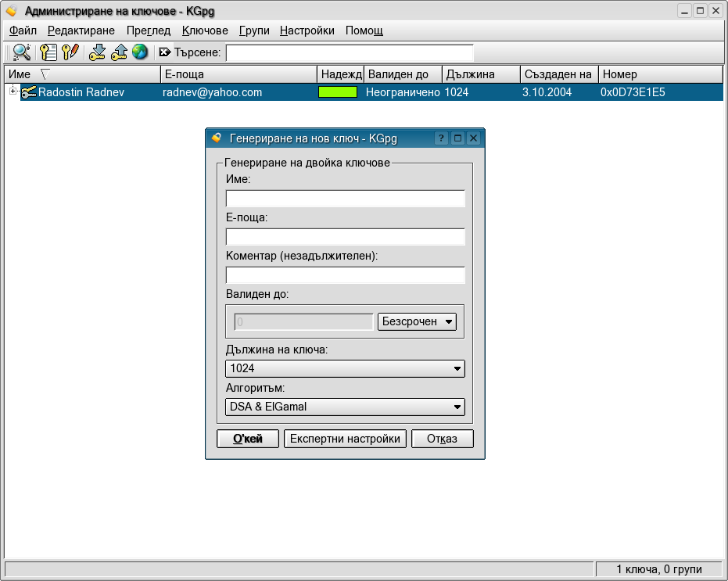Viewport: 728px width, 581px height.
Task: Click the import key down-arrow icon
Action: point(97,52)
